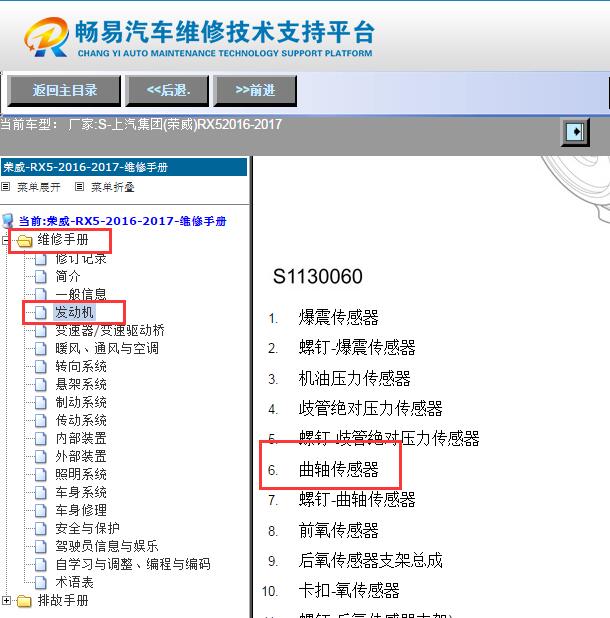Click the page icon next to 传动系统
This screenshot has height=618, width=610.
point(40,421)
